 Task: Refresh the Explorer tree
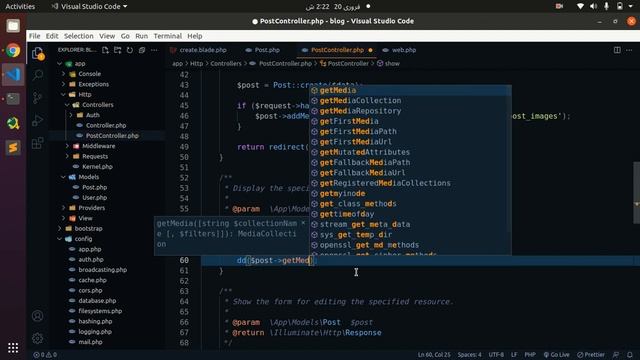click(x=130, y=50)
